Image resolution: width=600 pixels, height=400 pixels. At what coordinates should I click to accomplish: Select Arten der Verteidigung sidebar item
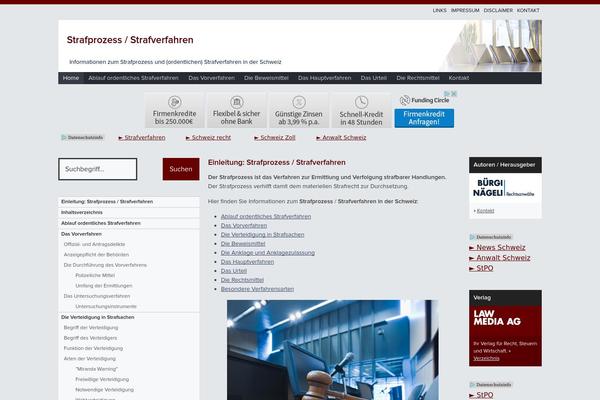tap(90, 359)
